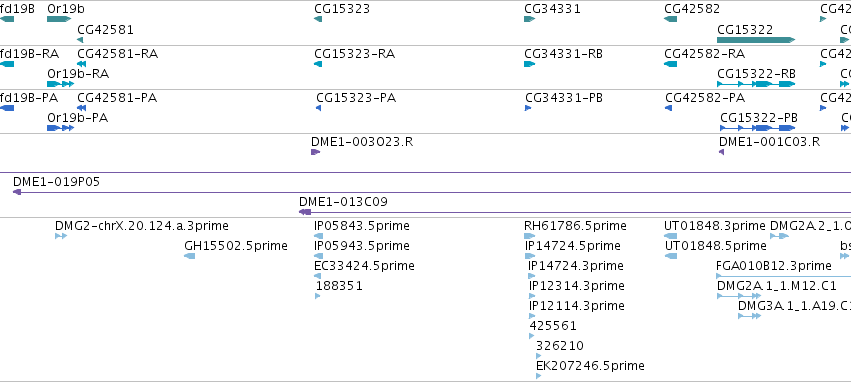Click the DME1-019P05 arrowhead glyph
The height and width of the screenshot is (382, 851).
pos(17,192)
